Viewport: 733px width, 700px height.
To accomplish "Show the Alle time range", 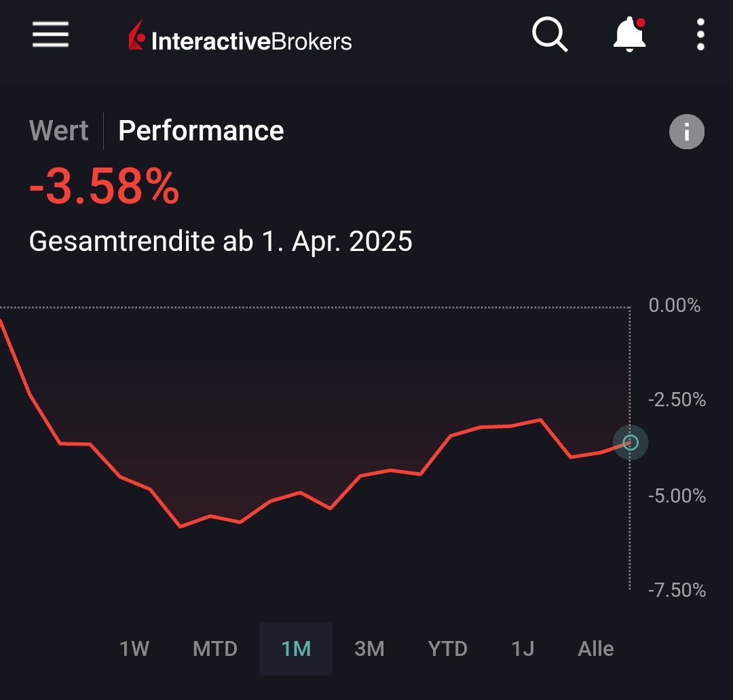I will (595, 649).
